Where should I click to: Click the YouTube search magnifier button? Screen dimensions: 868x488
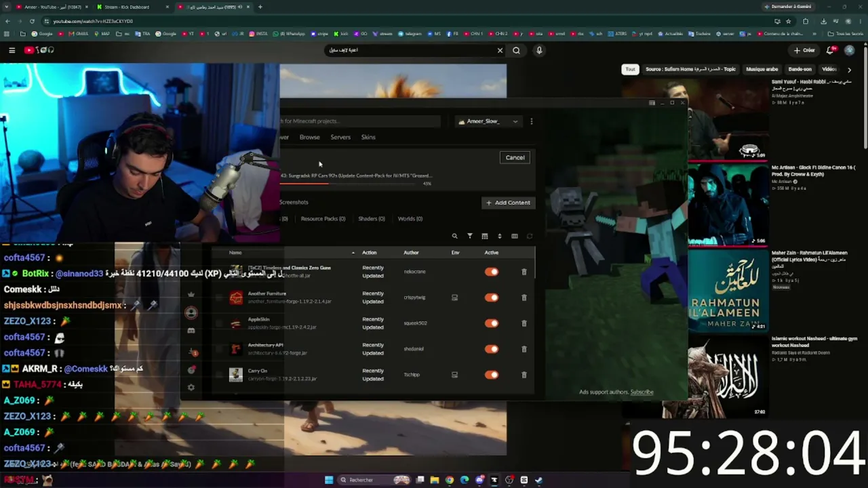point(517,50)
